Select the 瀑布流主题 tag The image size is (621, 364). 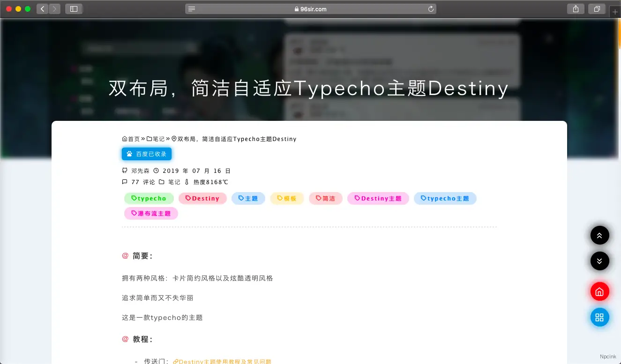pos(151,213)
